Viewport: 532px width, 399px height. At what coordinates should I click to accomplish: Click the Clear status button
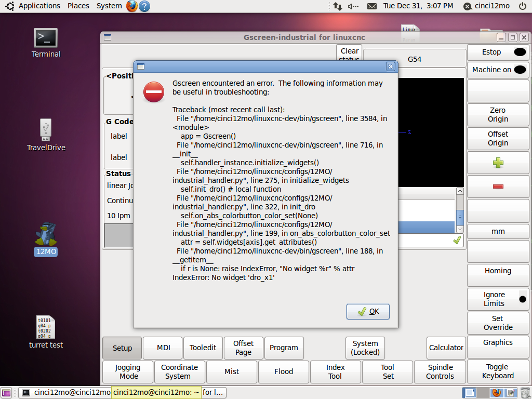click(349, 52)
